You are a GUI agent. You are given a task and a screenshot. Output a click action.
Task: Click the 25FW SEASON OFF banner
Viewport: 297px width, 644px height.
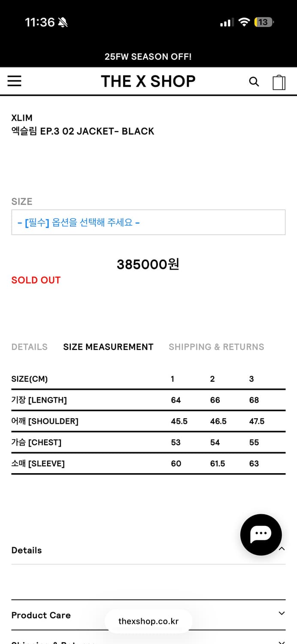point(148,56)
